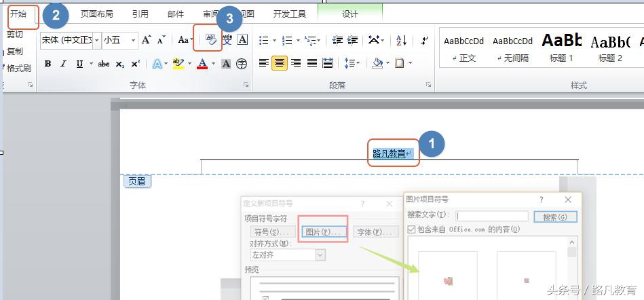Click the Clear Formatting eraser icon
The width and height of the screenshot is (644, 300).
210,39
